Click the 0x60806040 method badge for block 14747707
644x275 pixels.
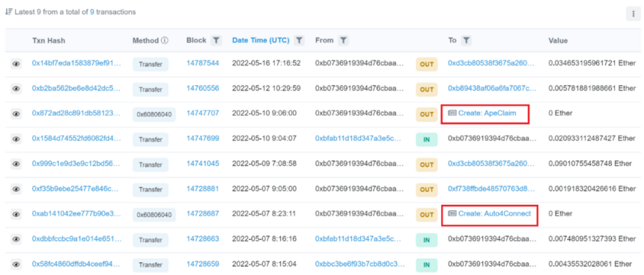154,115
